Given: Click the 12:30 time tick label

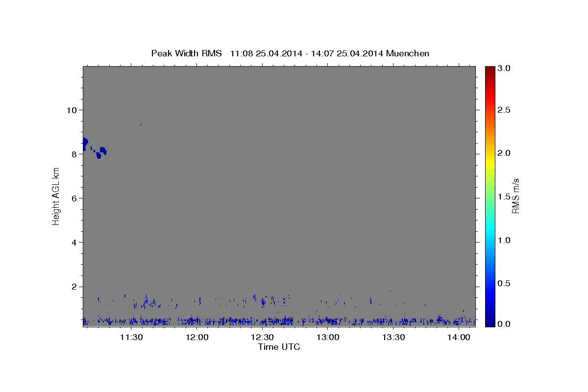Looking at the screenshot, I should [x=262, y=337].
